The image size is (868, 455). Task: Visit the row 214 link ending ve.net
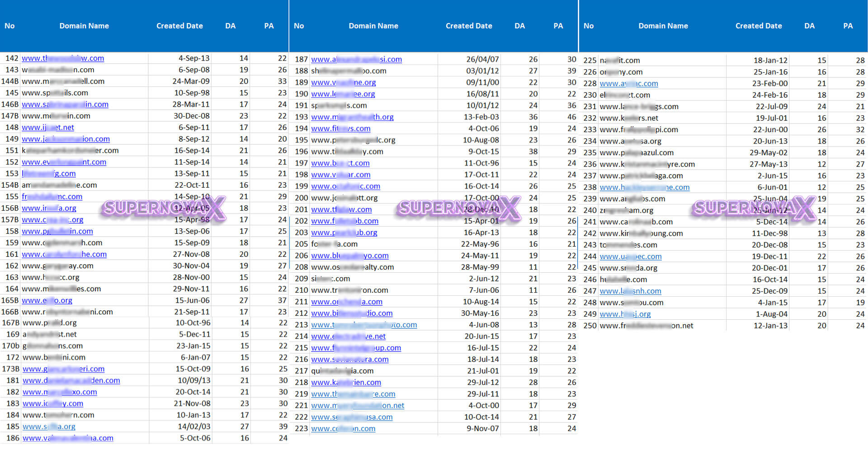[x=348, y=337]
